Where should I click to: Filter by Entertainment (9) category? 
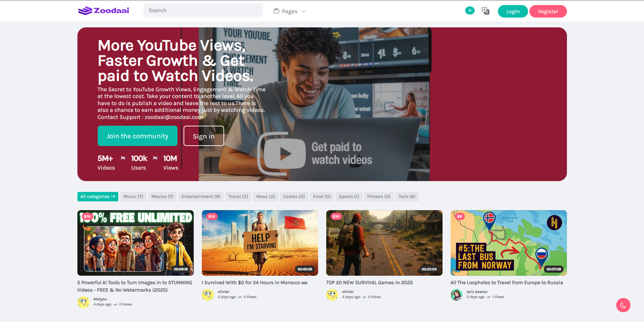[x=201, y=197]
